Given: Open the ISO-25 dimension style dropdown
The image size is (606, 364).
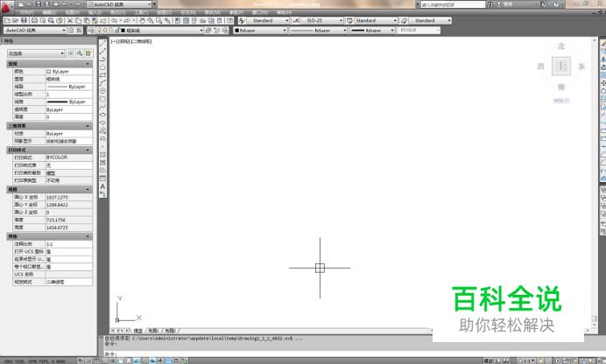Looking at the screenshot, I should tap(322, 20).
